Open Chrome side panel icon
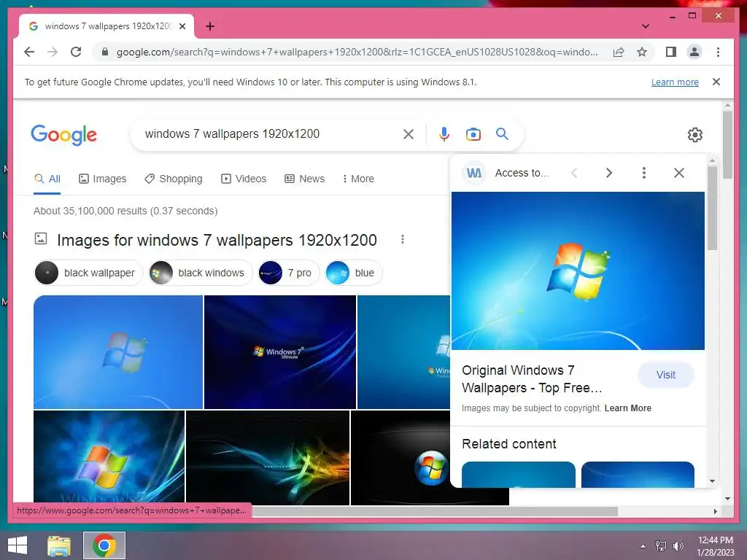The width and height of the screenshot is (747, 560). pos(671,52)
